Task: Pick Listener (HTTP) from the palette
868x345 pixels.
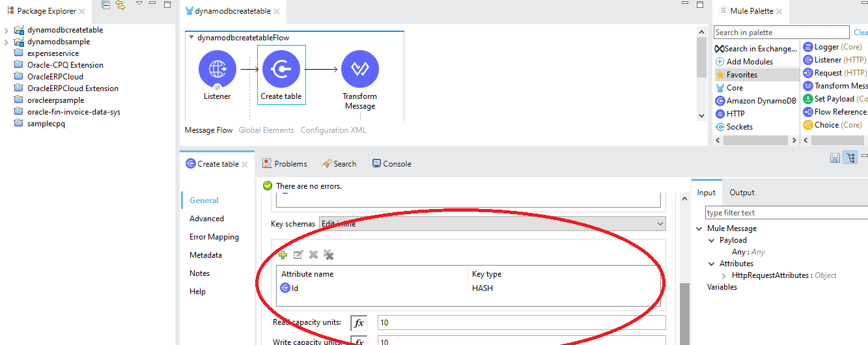Action: click(x=835, y=60)
